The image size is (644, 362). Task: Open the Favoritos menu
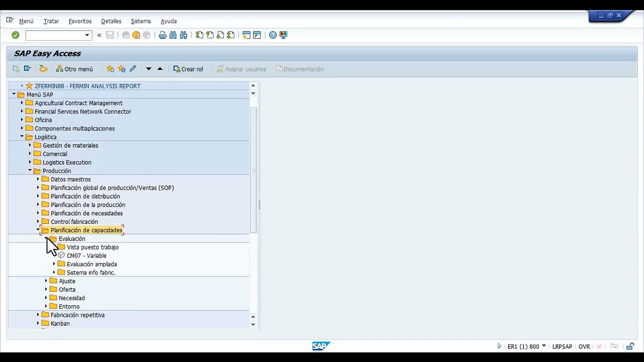point(80,21)
